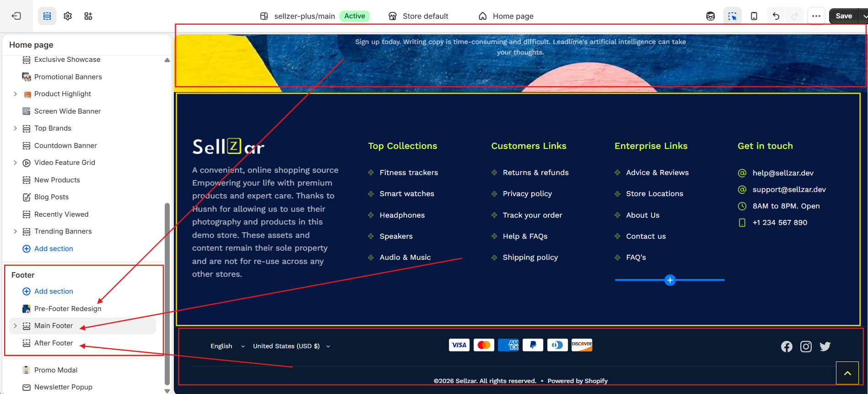Open the Sections panel icon
This screenshot has width=868, height=394.
click(47, 16)
